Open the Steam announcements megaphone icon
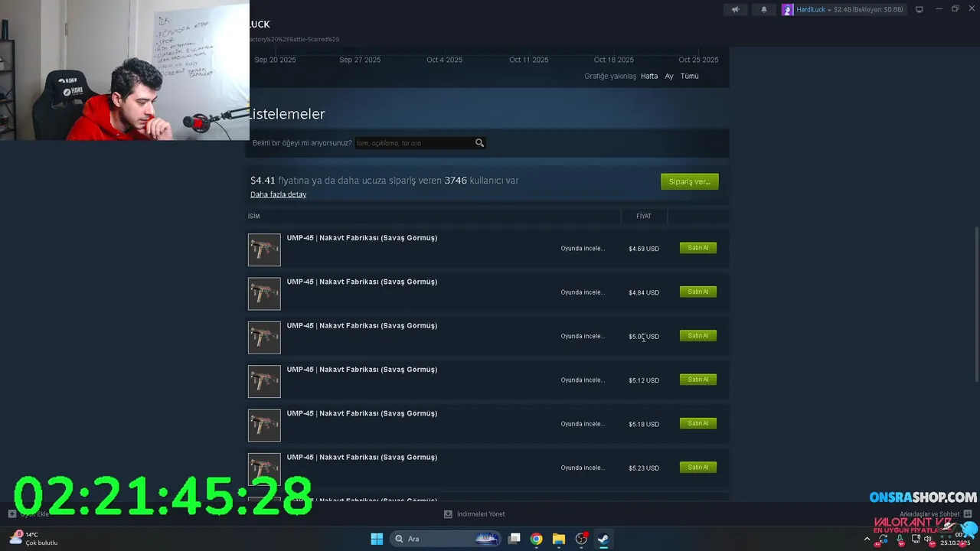980x551 pixels. 735,10
